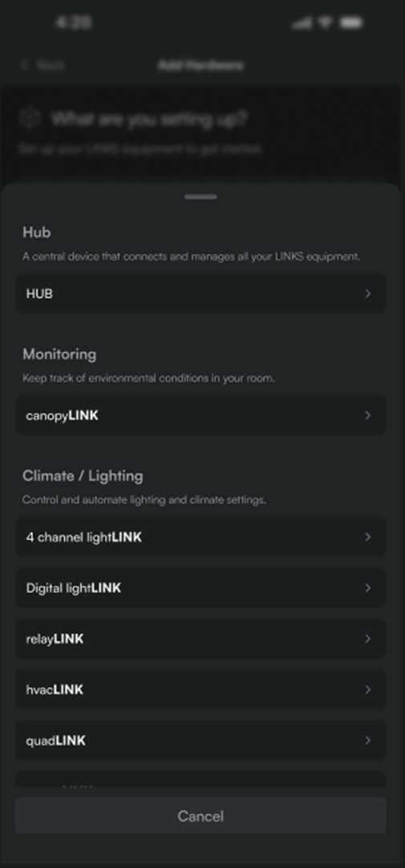The width and height of the screenshot is (405, 868).
Task: Tap the partially visible row below quadLINK
Action: pyautogui.click(x=200, y=779)
